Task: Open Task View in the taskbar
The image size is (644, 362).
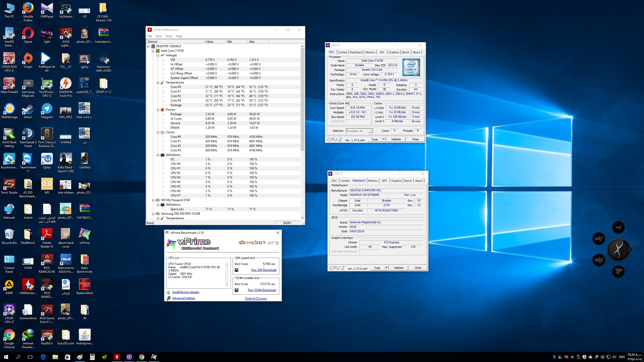Action: click(30, 357)
